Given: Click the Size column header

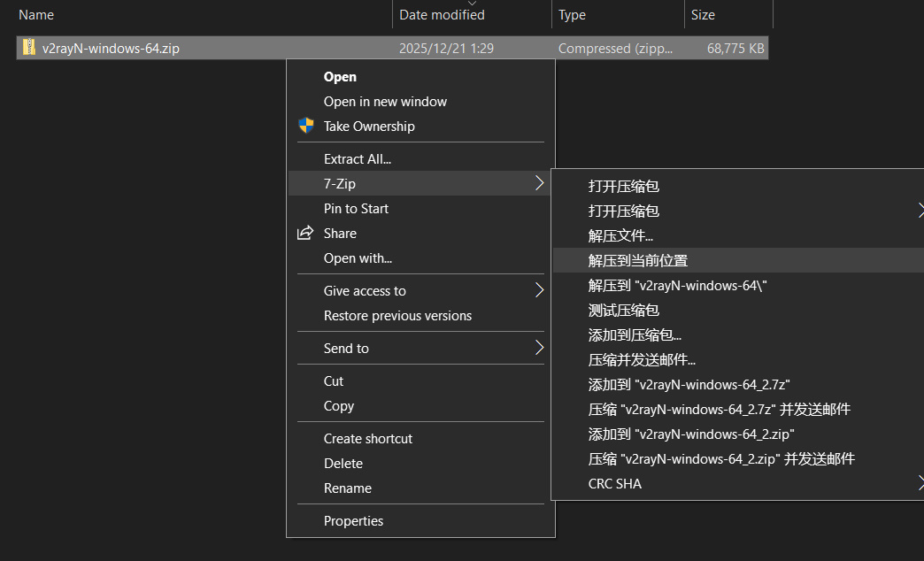Looking at the screenshot, I should (x=703, y=15).
